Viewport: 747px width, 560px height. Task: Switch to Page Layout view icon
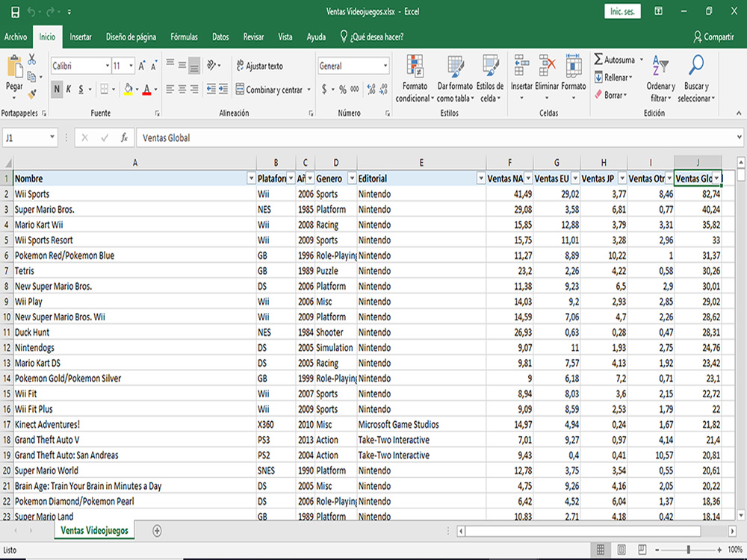pos(622,550)
